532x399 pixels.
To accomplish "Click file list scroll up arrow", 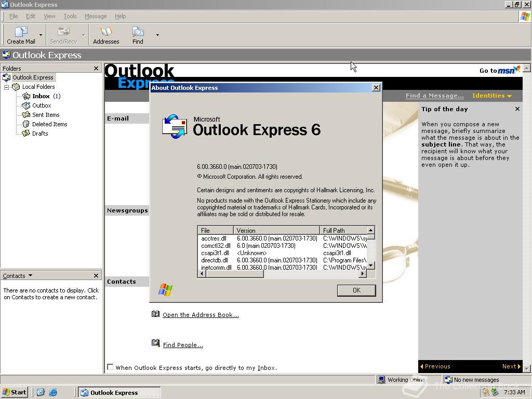I will 371,230.
